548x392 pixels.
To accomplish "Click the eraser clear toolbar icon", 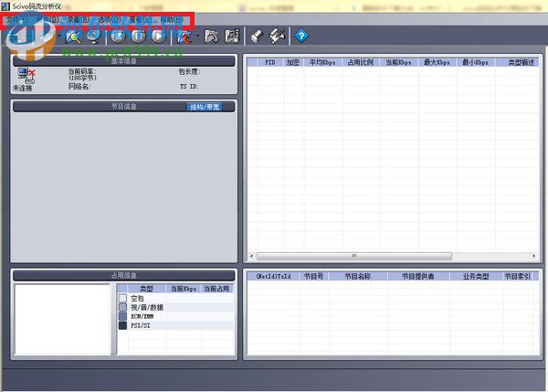I will pos(258,36).
